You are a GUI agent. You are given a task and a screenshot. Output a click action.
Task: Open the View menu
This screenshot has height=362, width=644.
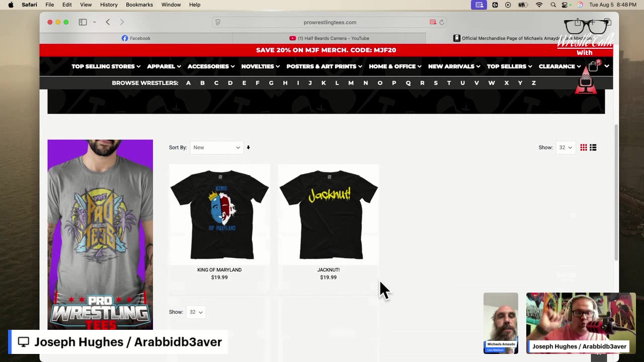[x=86, y=5]
